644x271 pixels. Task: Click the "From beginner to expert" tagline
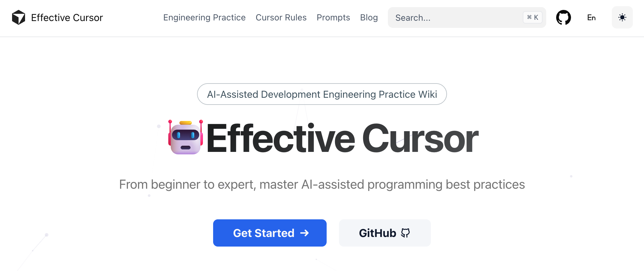click(322, 184)
